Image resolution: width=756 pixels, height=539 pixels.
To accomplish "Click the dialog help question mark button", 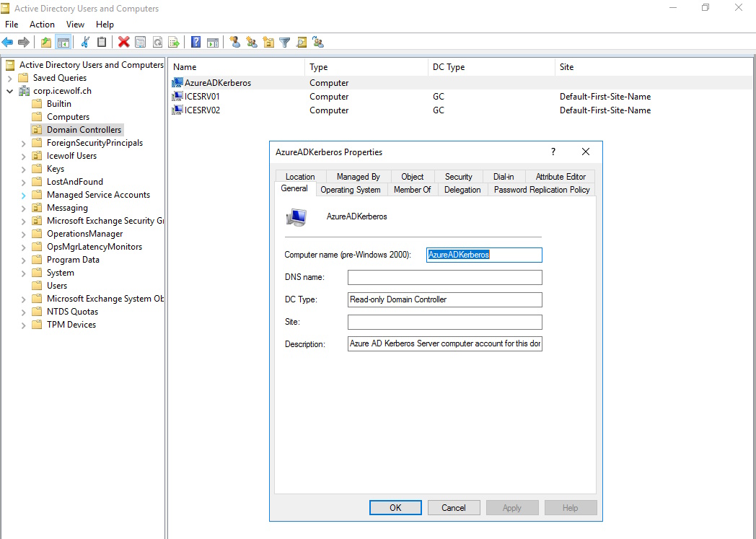I will pyautogui.click(x=553, y=152).
